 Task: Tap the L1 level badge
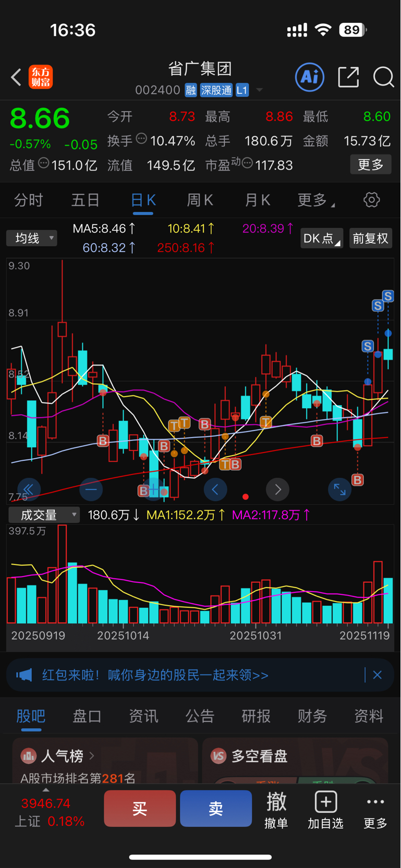(x=242, y=90)
